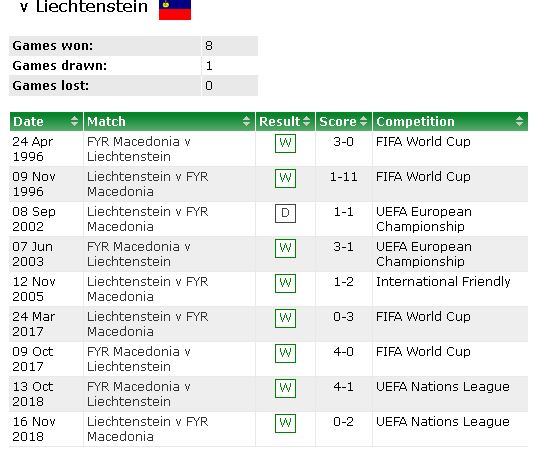Click the D result badge for 08 Sep 2002

pos(285,213)
